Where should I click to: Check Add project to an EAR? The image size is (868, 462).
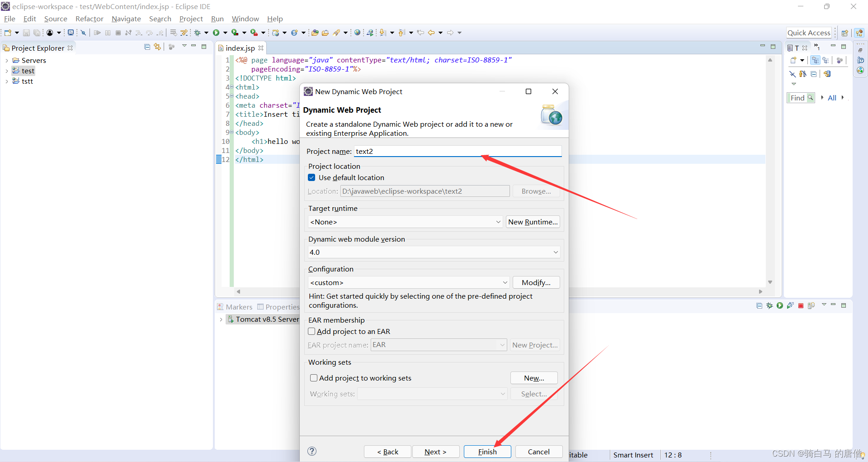point(311,331)
